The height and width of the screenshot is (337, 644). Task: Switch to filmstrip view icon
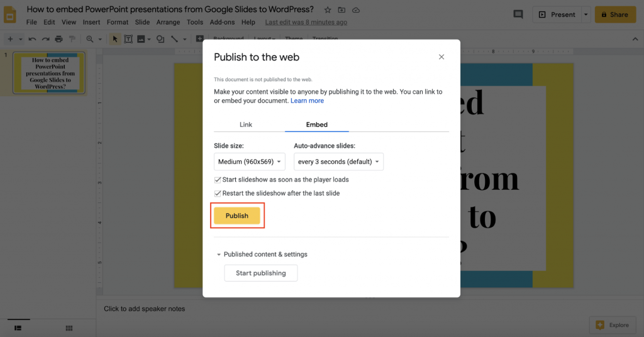18,328
